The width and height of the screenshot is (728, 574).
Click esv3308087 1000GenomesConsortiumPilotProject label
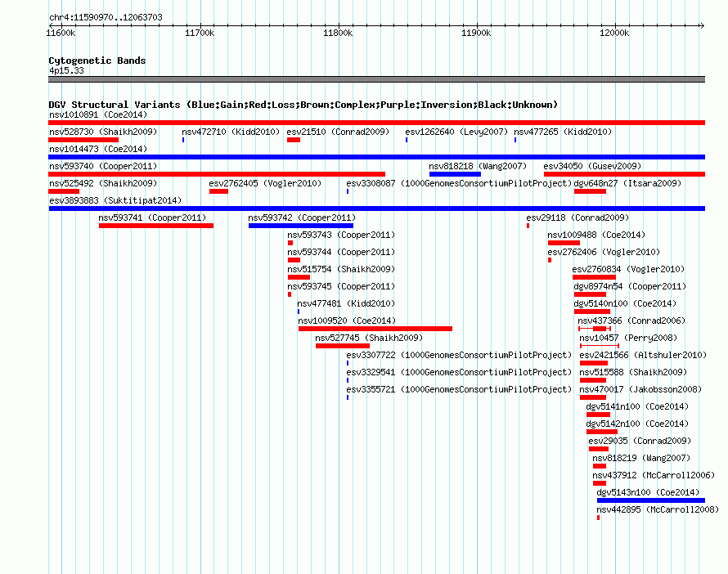459,183
